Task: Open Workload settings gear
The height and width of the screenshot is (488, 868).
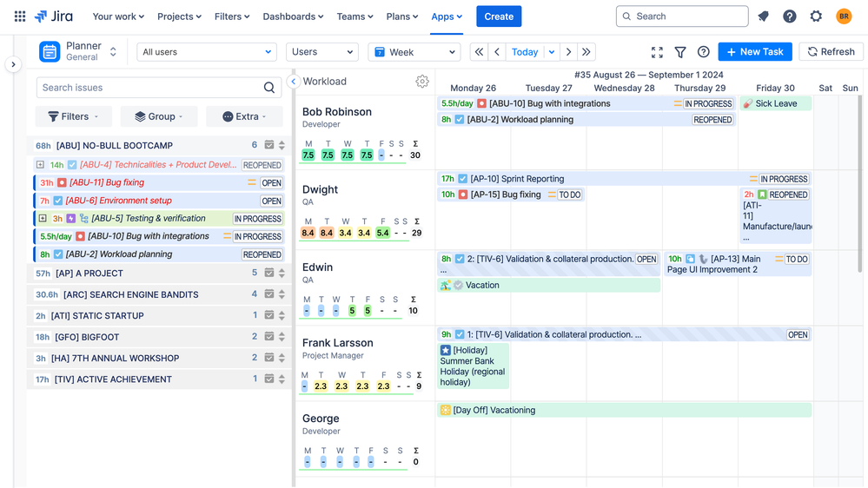Action: coord(421,82)
